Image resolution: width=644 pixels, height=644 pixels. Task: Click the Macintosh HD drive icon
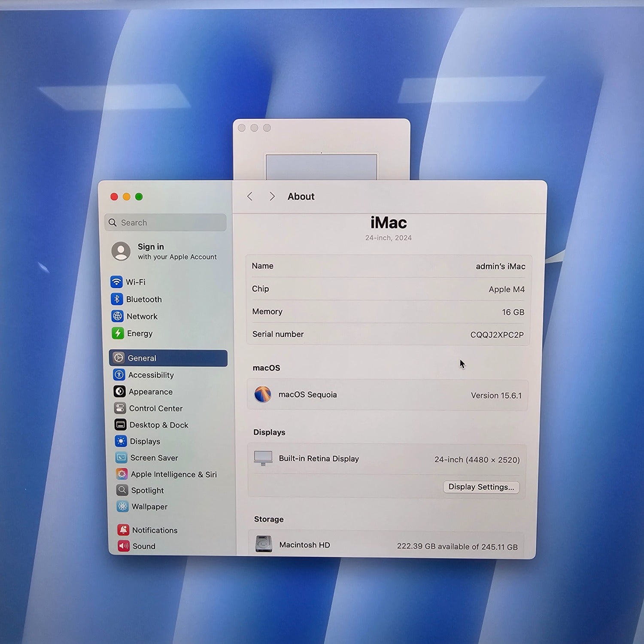click(264, 544)
